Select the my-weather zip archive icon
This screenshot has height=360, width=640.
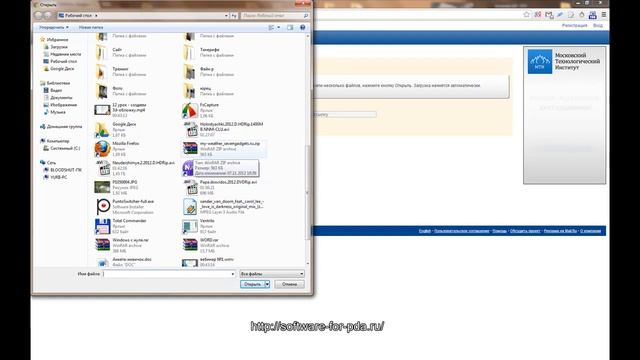tap(190, 149)
